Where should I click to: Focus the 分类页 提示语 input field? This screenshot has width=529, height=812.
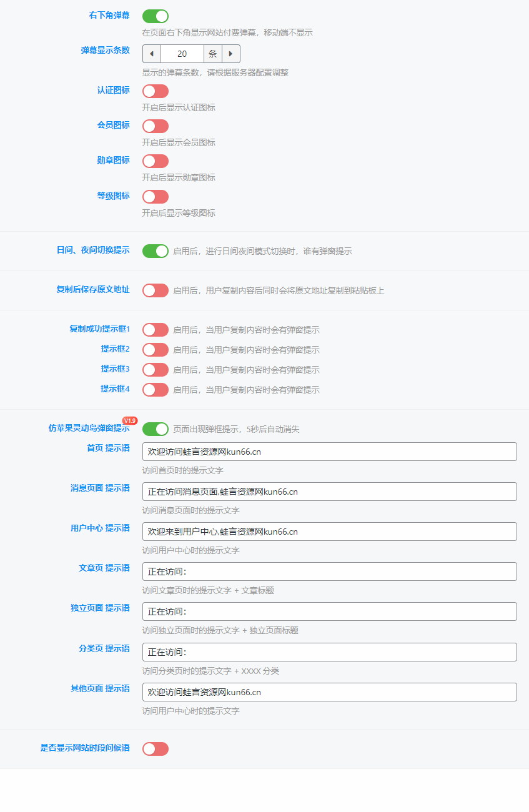coord(330,652)
